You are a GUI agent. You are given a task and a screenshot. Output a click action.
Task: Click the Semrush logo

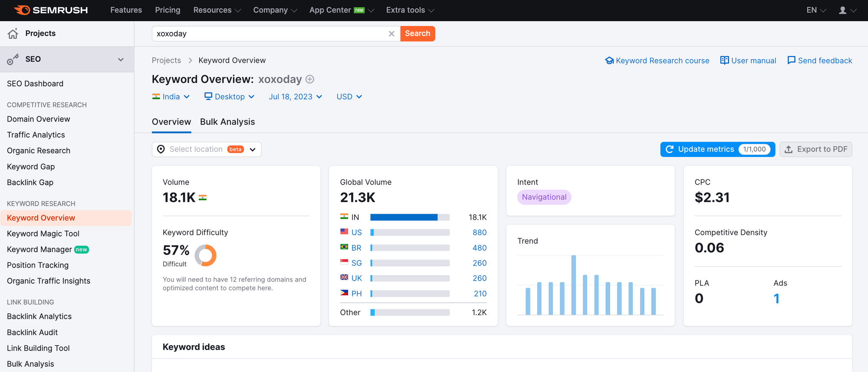click(51, 10)
